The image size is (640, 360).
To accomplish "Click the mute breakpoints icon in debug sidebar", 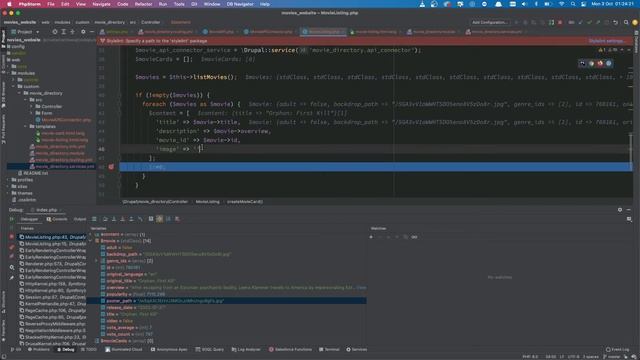I will click(11, 256).
